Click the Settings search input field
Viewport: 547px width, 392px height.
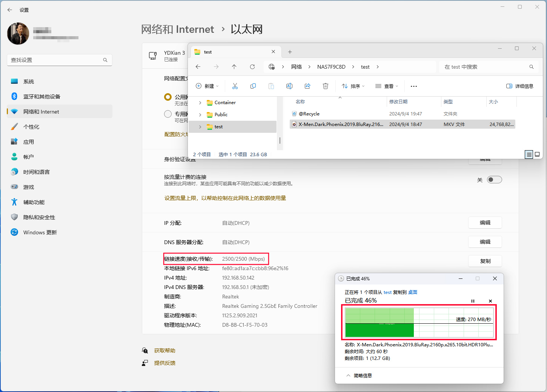pyautogui.click(x=60, y=60)
